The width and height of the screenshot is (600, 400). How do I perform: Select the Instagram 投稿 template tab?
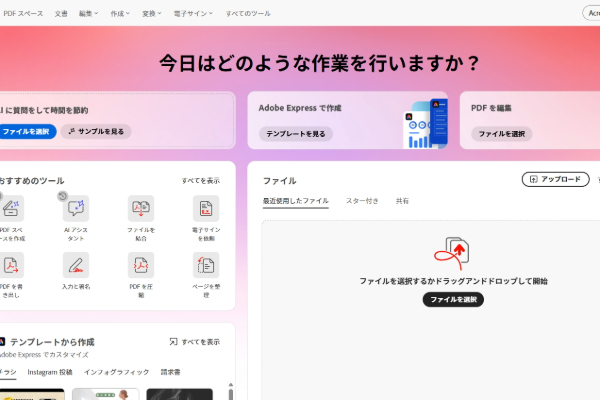50,372
